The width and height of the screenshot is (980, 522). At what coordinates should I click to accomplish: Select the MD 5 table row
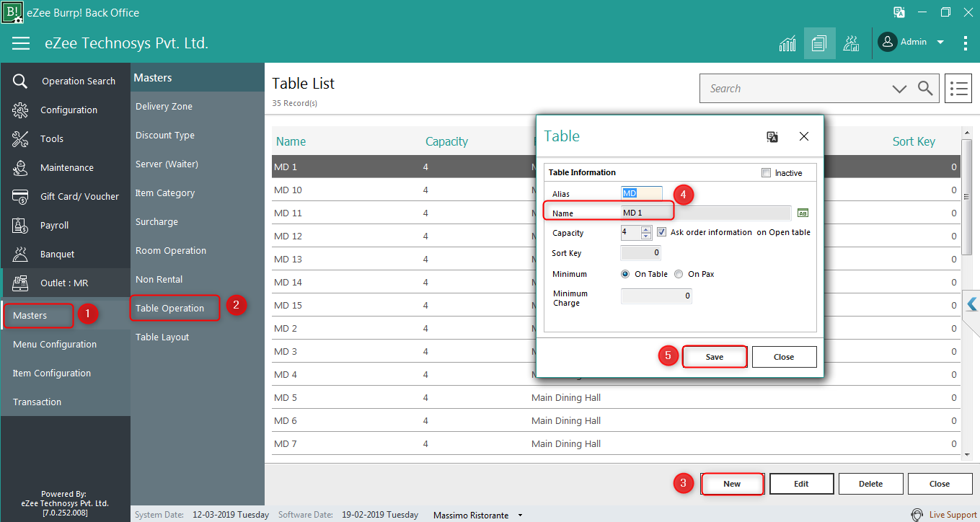pos(615,398)
